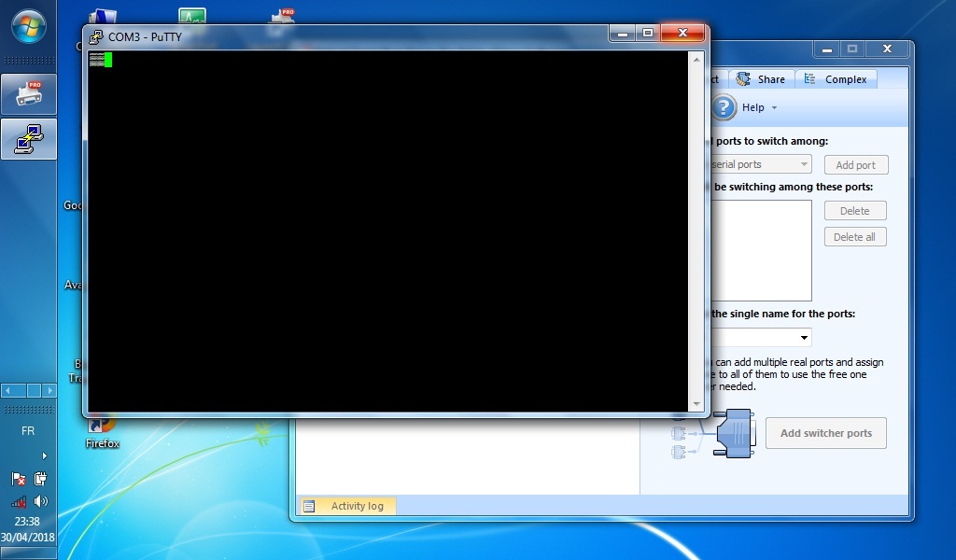Click the PuTTY system menu icon in title bar
The height and width of the screenshot is (560, 956).
(x=96, y=37)
